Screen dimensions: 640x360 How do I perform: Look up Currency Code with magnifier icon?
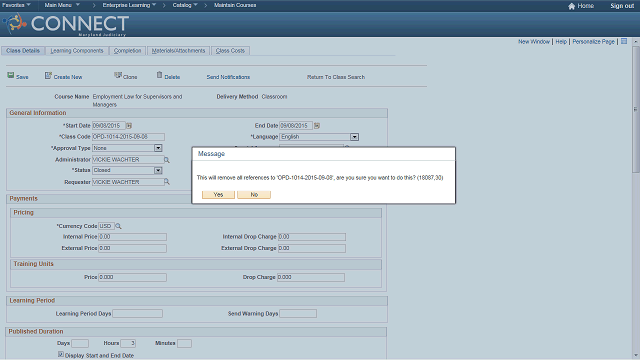click(x=118, y=226)
